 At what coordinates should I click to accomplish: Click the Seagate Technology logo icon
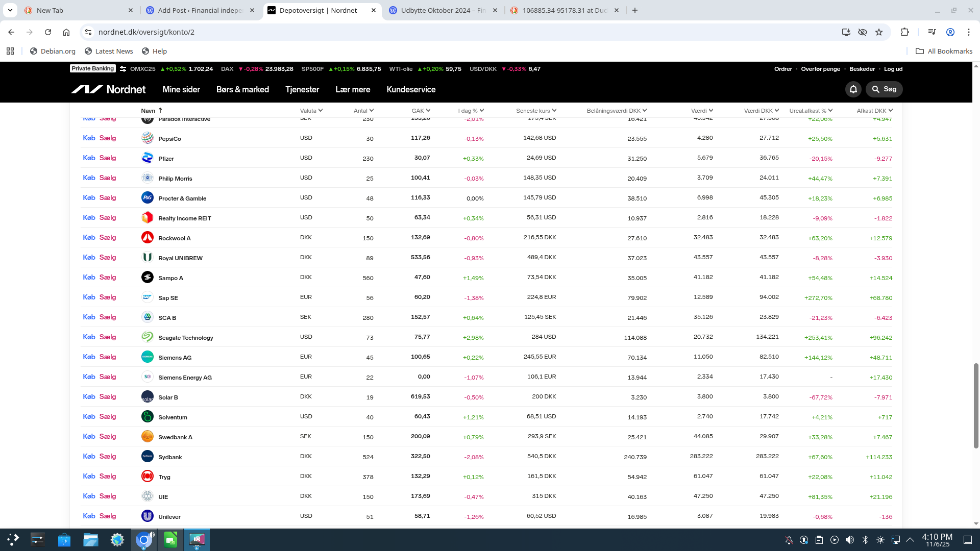[147, 337]
